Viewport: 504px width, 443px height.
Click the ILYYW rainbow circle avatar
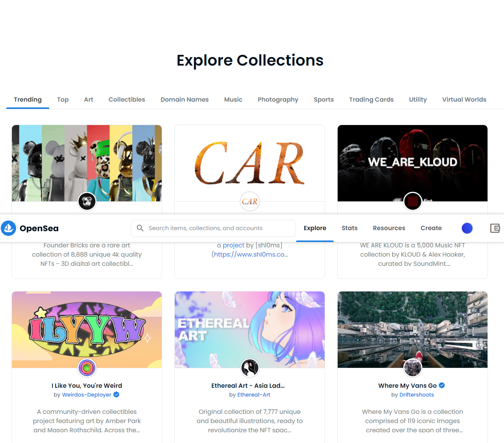pos(87,368)
